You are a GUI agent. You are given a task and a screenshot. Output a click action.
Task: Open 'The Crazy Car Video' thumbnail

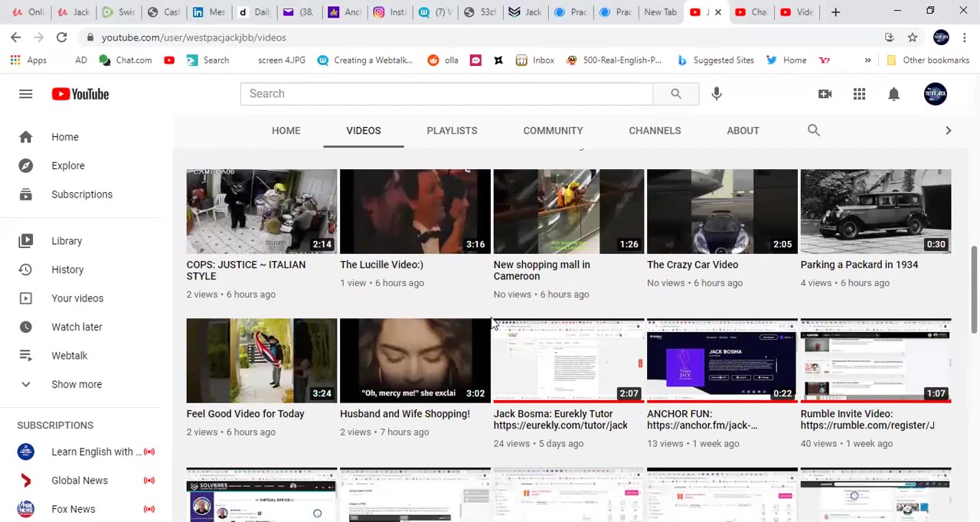[x=721, y=211]
